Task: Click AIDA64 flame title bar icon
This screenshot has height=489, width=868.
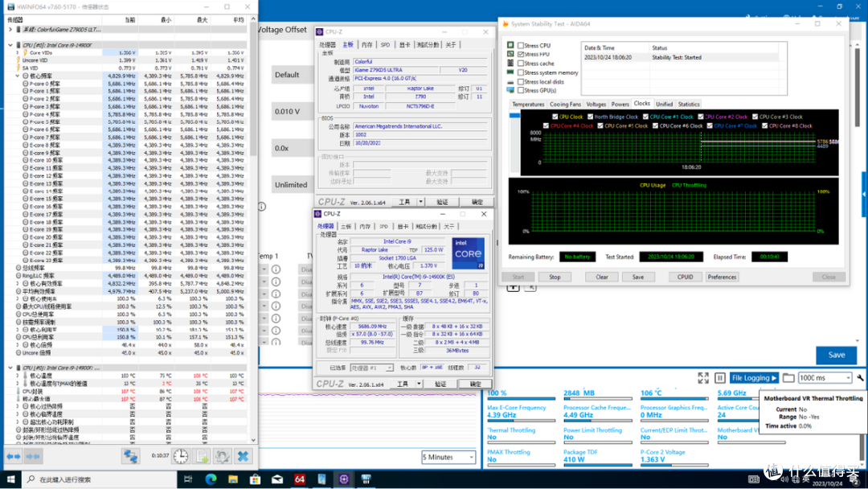Action: 506,24
